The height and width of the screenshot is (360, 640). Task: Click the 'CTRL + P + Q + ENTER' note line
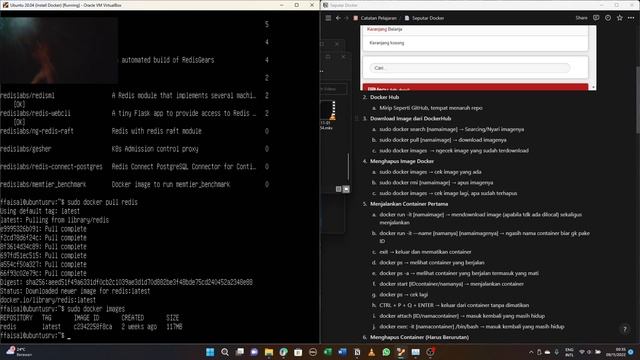coord(454,305)
